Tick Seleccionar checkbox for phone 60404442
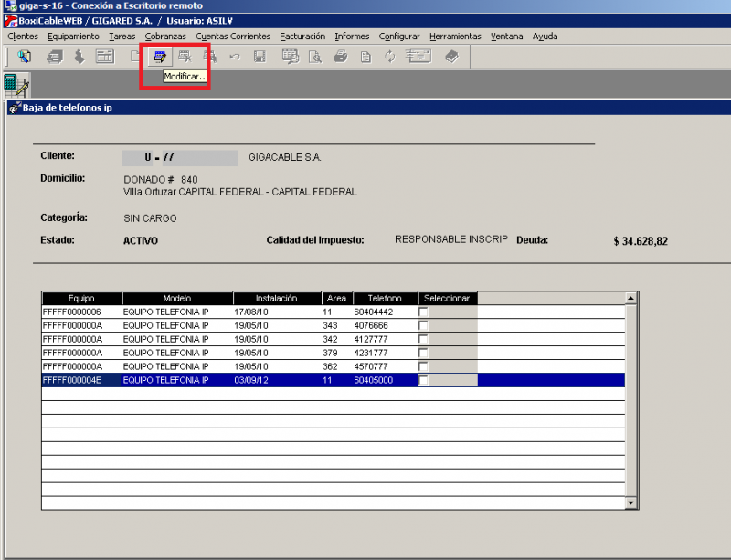731x560 pixels. (x=424, y=312)
